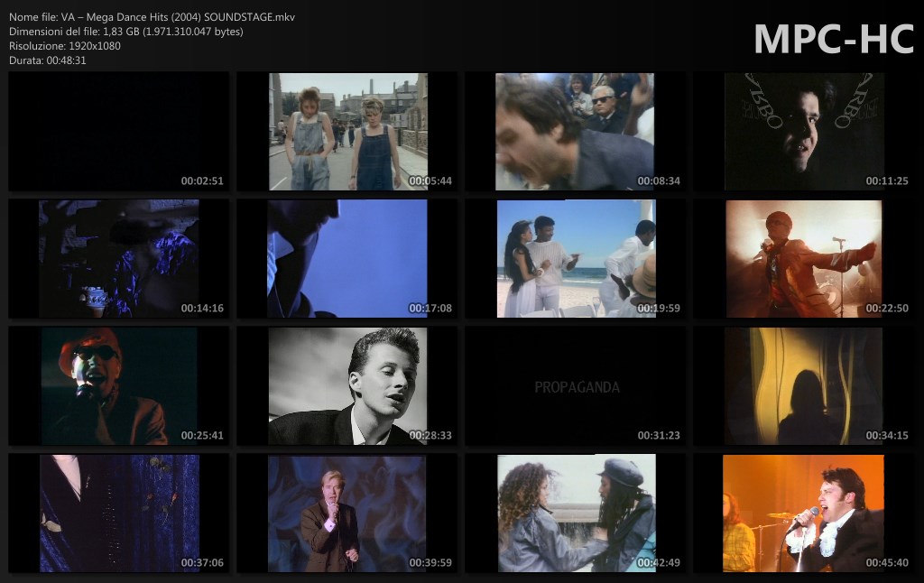Click the PROPAGANDA title text in the thumbnail

click(577, 387)
